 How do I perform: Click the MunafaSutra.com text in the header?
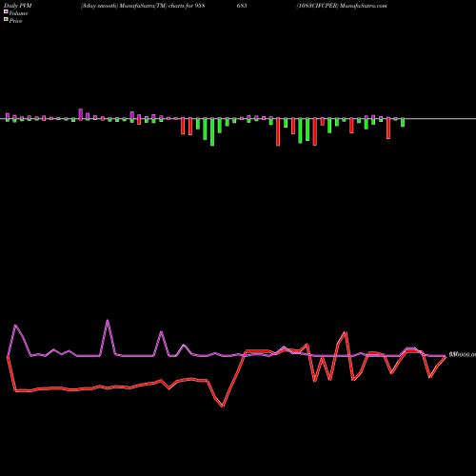click(x=363, y=6)
